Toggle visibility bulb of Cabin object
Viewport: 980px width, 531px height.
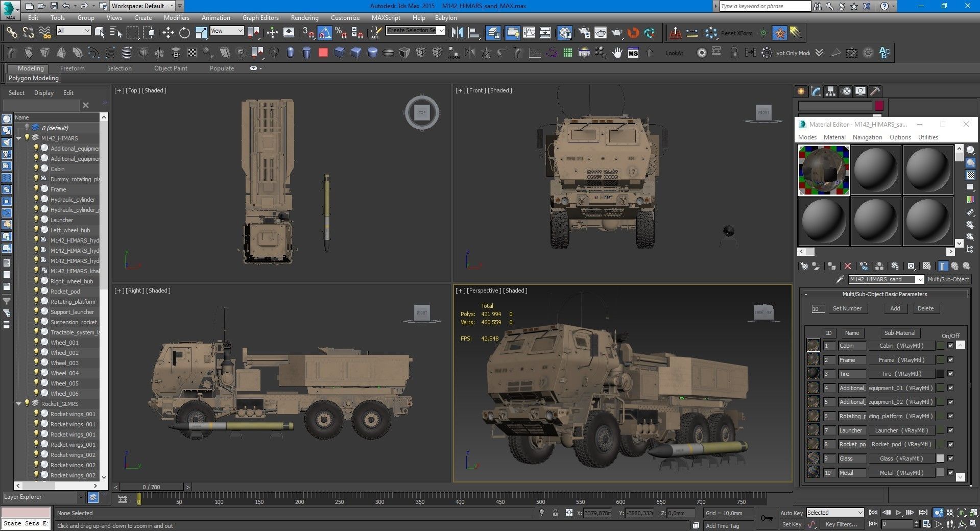click(36, 168)
